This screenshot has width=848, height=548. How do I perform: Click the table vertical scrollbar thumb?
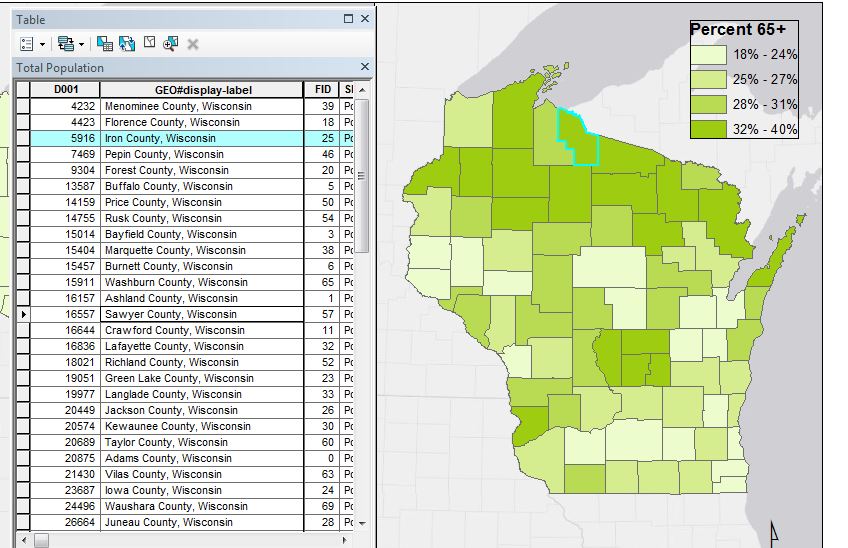[x=362, y=175]
